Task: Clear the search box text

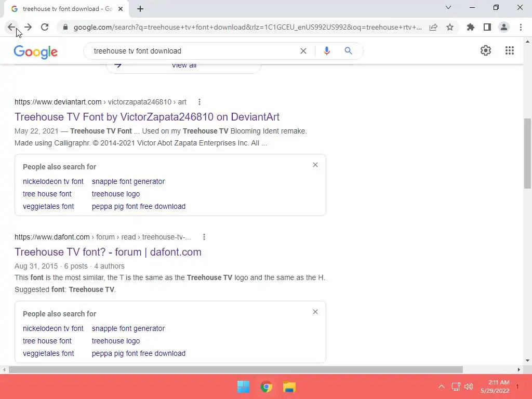Action: point(303,51)
